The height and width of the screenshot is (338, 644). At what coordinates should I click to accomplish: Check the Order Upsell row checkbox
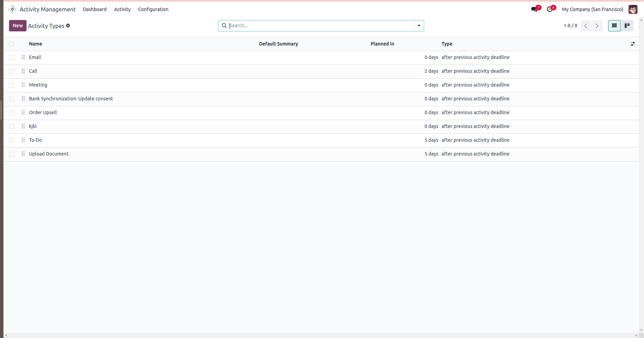pyautogui.click(x=11, y=113)
